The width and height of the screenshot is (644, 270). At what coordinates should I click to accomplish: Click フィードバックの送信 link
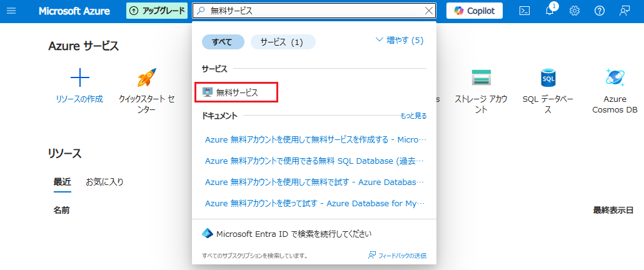click(x=397, y=256)
